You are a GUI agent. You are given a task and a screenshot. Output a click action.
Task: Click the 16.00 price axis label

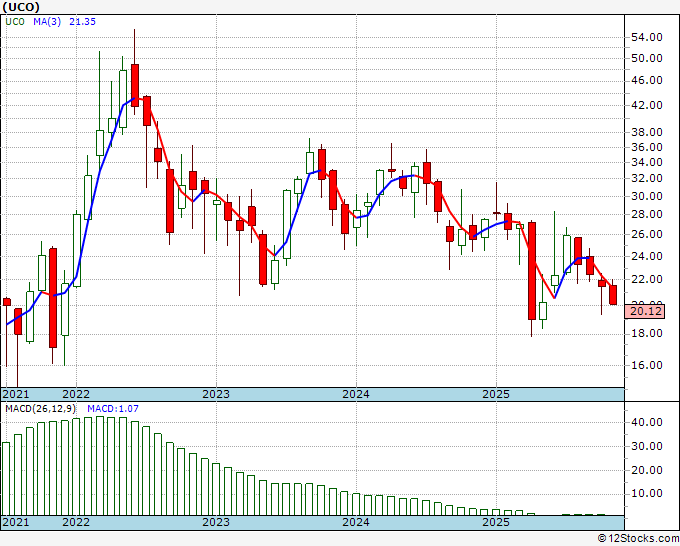pos(645,365)
